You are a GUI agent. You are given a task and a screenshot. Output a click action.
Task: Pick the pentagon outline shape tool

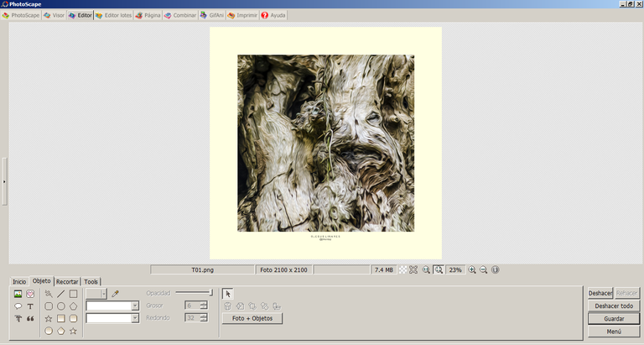coord(73,306)
